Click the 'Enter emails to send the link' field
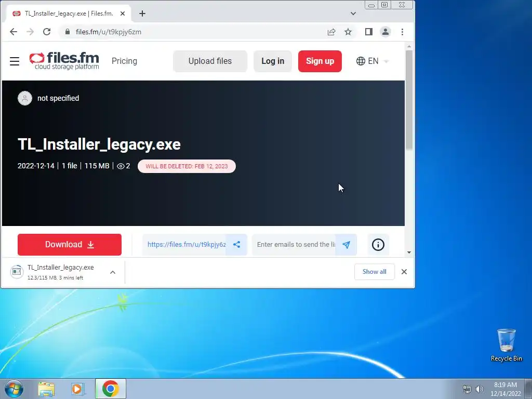The width and height of the screenshot is (532, 399). (294, 245)
